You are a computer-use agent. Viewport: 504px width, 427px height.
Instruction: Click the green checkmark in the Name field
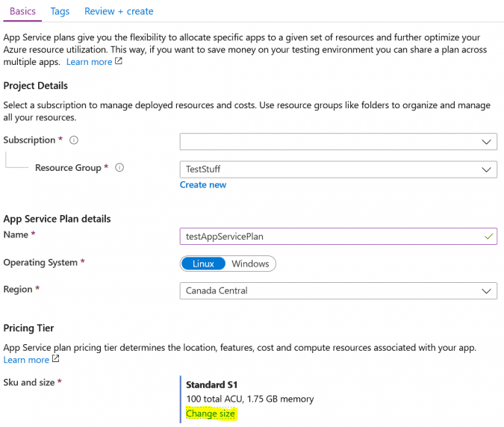488,237
